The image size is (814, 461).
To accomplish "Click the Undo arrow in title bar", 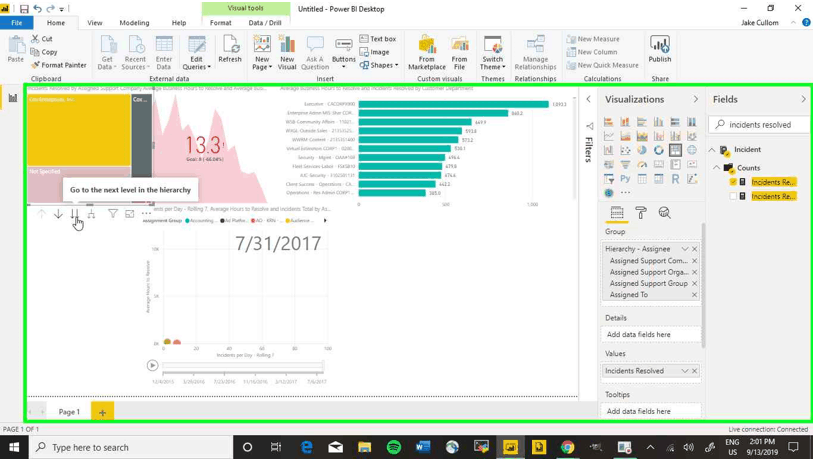I will click(37, 9).
